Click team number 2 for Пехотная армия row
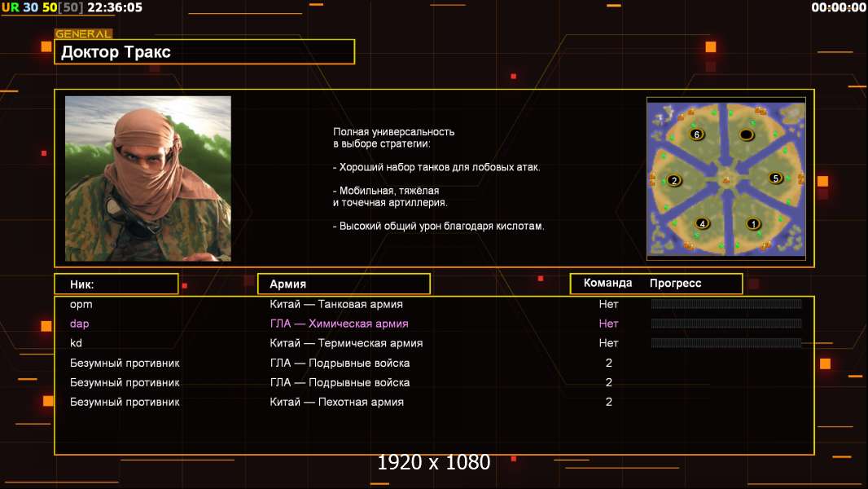The image size is (868, 489). click(x=609, y=402)
